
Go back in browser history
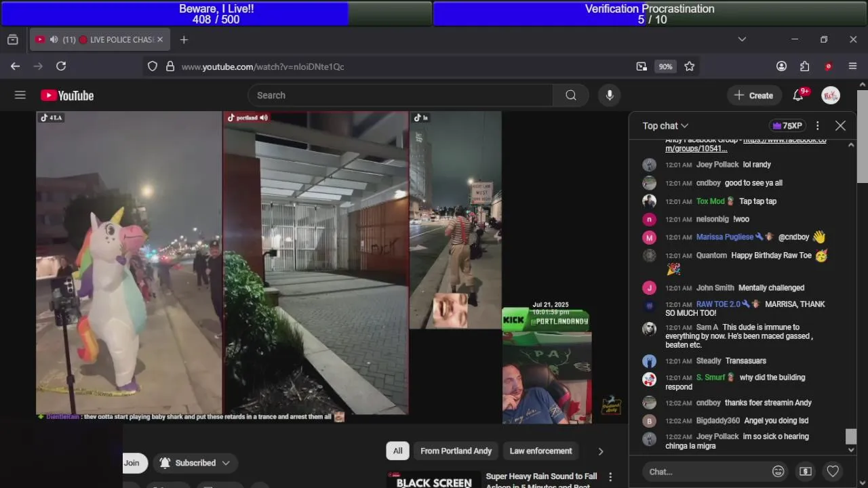coord(15,66)
